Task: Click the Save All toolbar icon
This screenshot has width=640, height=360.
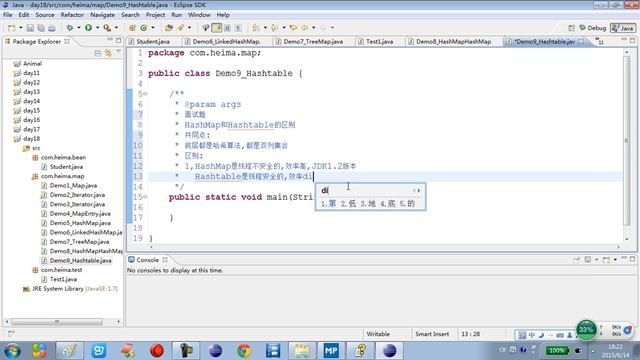Action: click(x=41, y=28)
